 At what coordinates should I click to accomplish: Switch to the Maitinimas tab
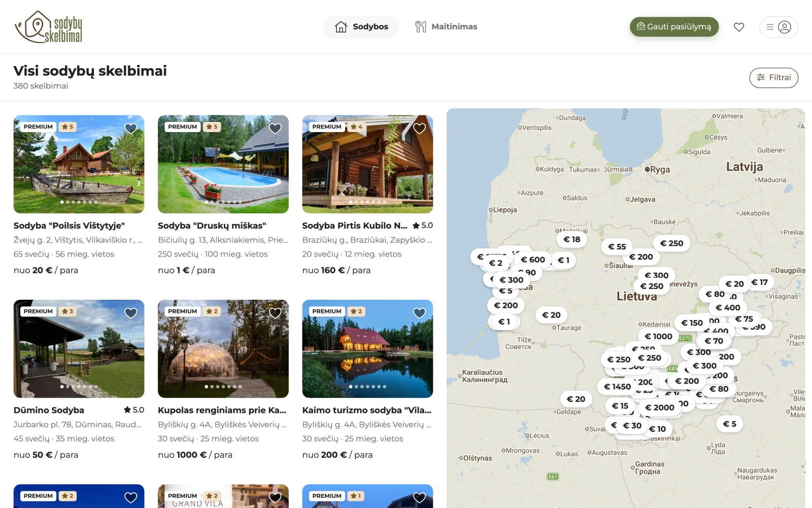(446, 27)
